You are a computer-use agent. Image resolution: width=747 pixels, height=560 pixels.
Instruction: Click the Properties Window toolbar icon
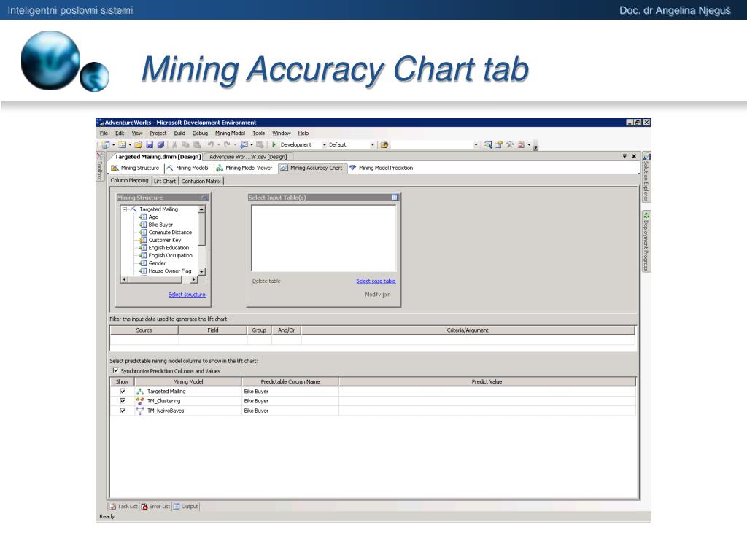click(x=499, y=145)
